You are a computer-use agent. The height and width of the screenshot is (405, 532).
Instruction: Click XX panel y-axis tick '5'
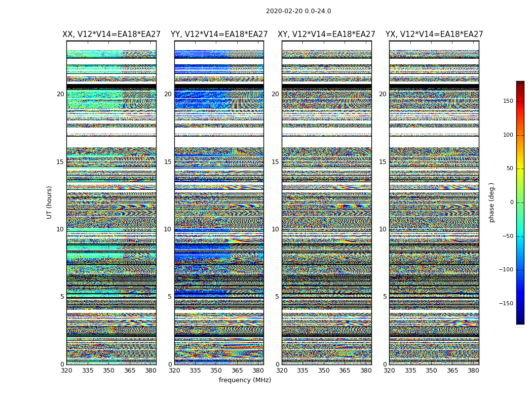pos(62,297)
